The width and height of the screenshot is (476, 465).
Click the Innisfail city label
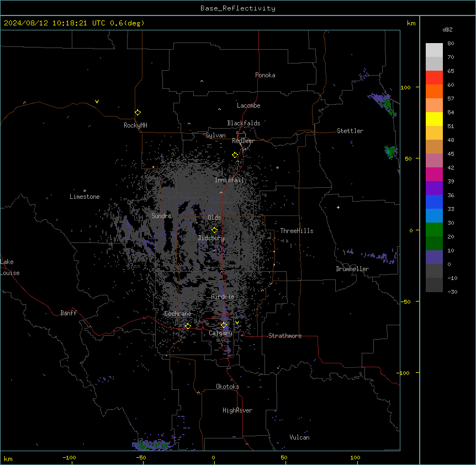229,180
